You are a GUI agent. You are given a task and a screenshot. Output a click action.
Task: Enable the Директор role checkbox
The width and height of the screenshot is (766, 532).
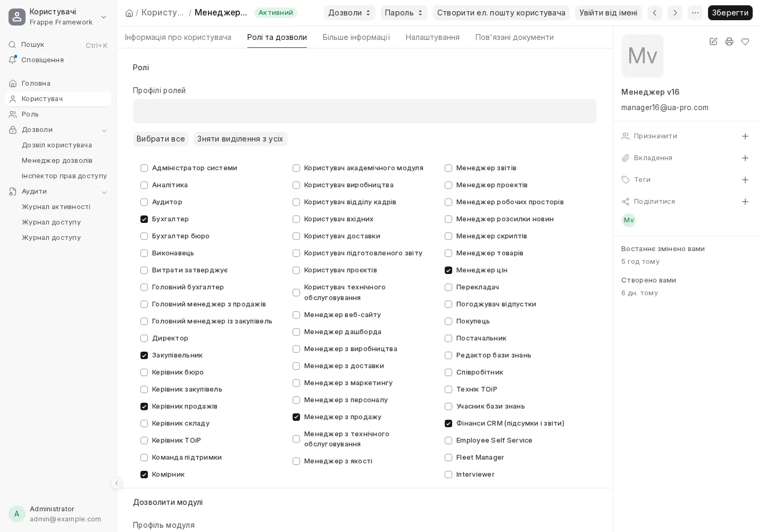coord(144,338)
